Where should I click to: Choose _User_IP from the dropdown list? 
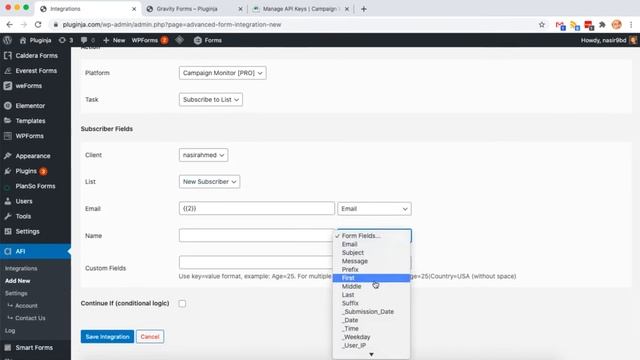(x=371, y=345)
